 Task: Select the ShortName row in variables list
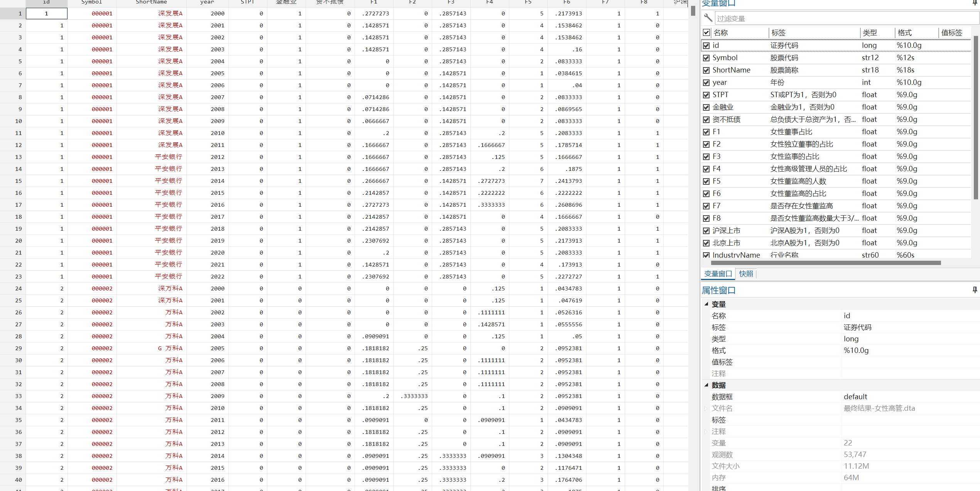(731, 70)
